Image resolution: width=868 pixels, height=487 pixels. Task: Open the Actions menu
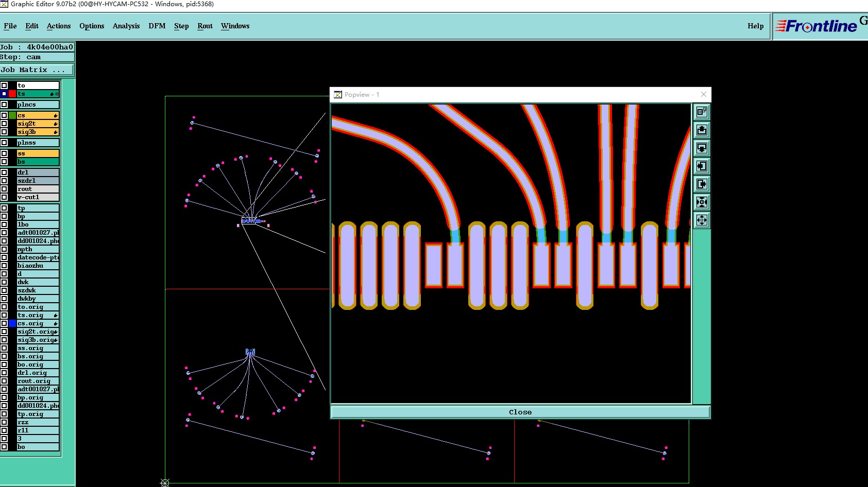coord(59,26)
